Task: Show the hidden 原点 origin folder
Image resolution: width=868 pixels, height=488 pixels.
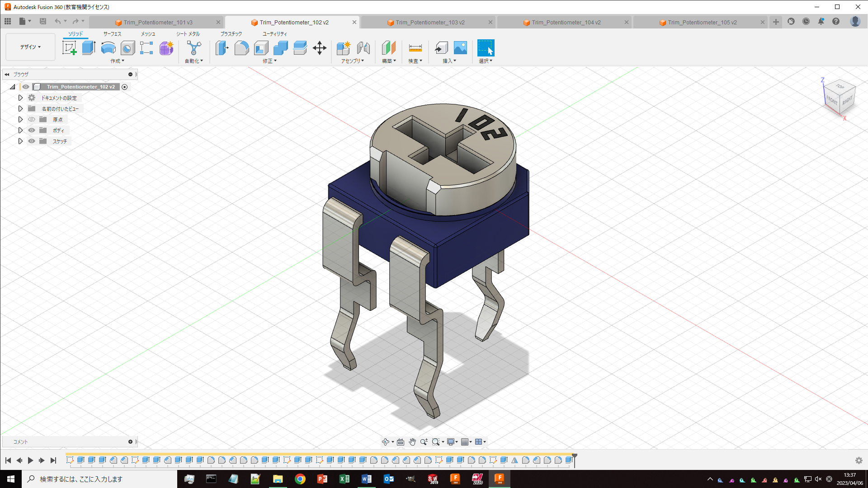Action: [32, 119]
